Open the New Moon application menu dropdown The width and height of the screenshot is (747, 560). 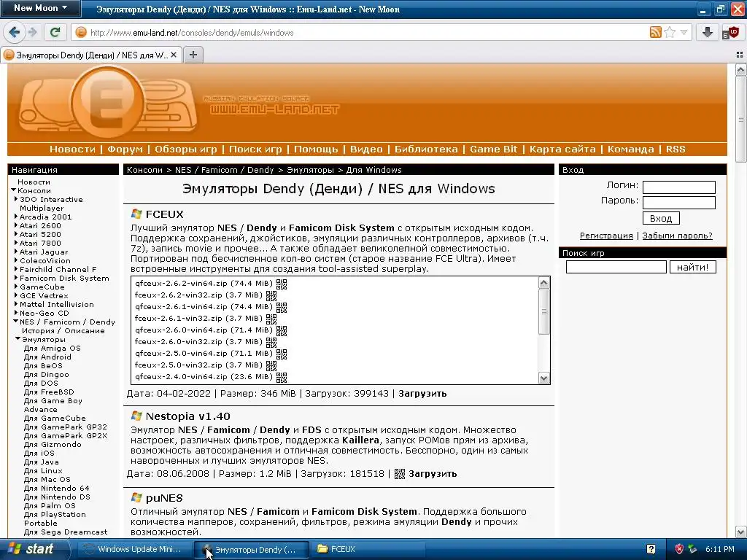(x=40, y=8)
